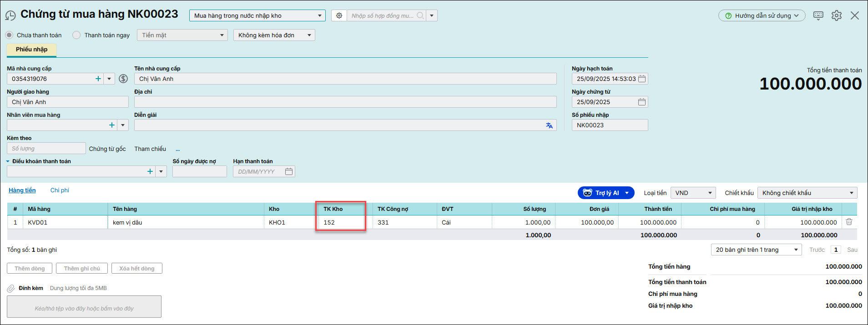
Task: Open the keyboard shortcuts icon
Action: [818, 15]
